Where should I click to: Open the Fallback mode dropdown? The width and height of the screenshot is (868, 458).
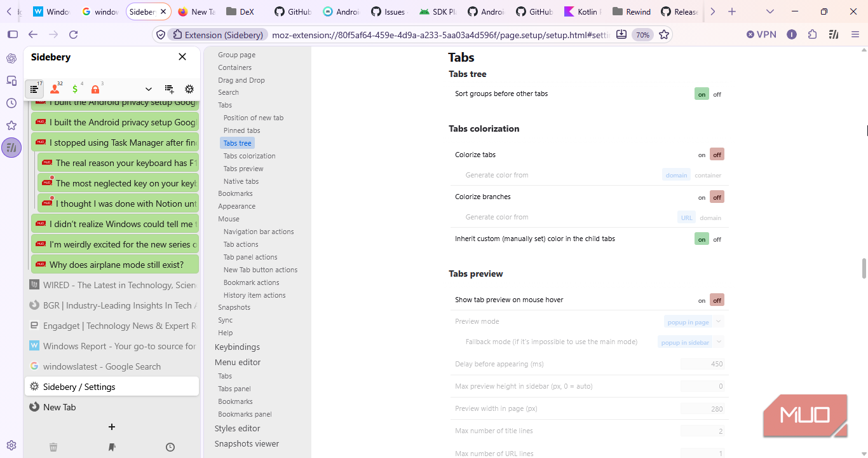pyautogui.click(x=691, y=342)
